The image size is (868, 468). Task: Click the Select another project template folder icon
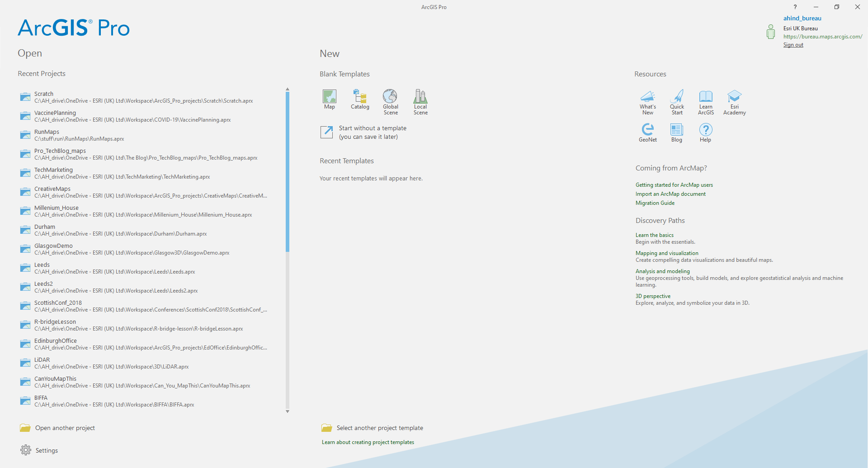pyautogui.click(x=327, y=428)
